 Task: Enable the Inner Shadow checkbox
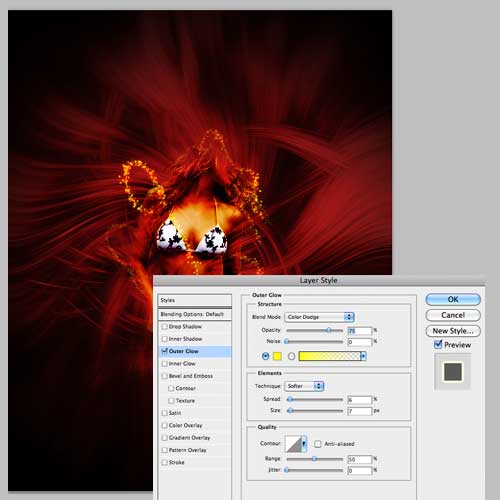(x=164, y=339)
